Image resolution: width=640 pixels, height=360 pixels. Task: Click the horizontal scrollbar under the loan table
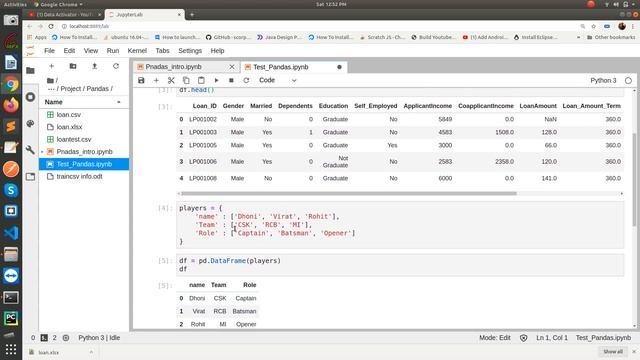click(349, 193)
